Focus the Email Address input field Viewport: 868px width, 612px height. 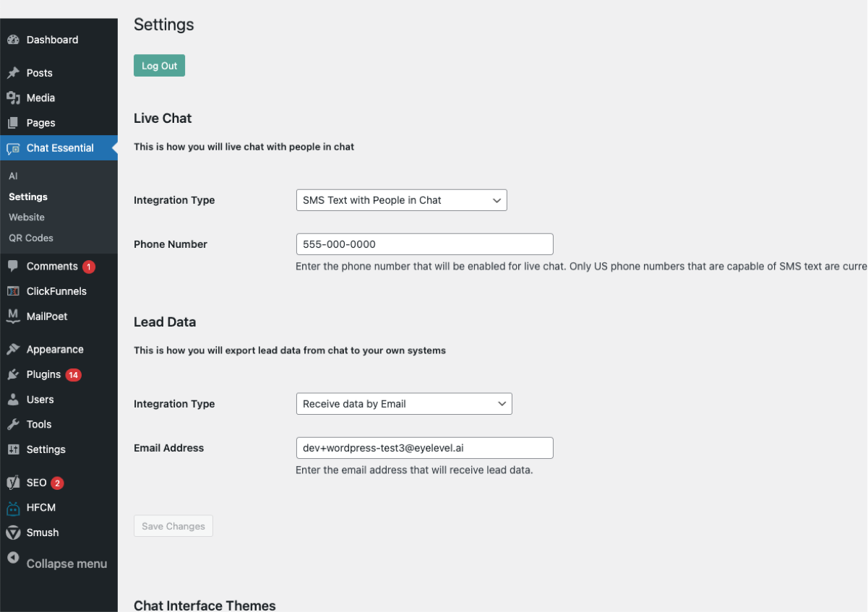coord(425,448)
